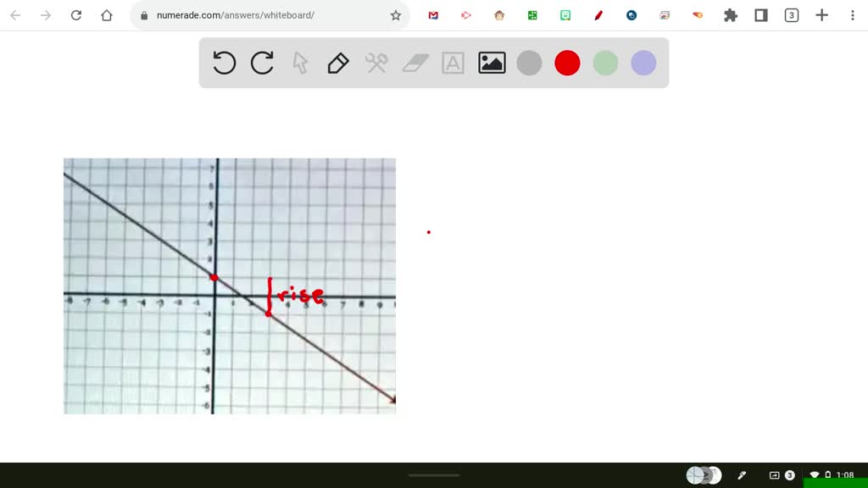Choose the red color swatch

(566, 62)
